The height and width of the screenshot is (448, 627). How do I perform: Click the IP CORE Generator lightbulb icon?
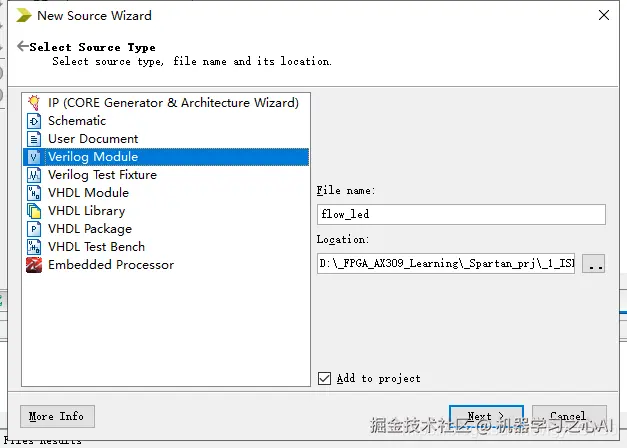pyautogui.click(x=34, y=103)
